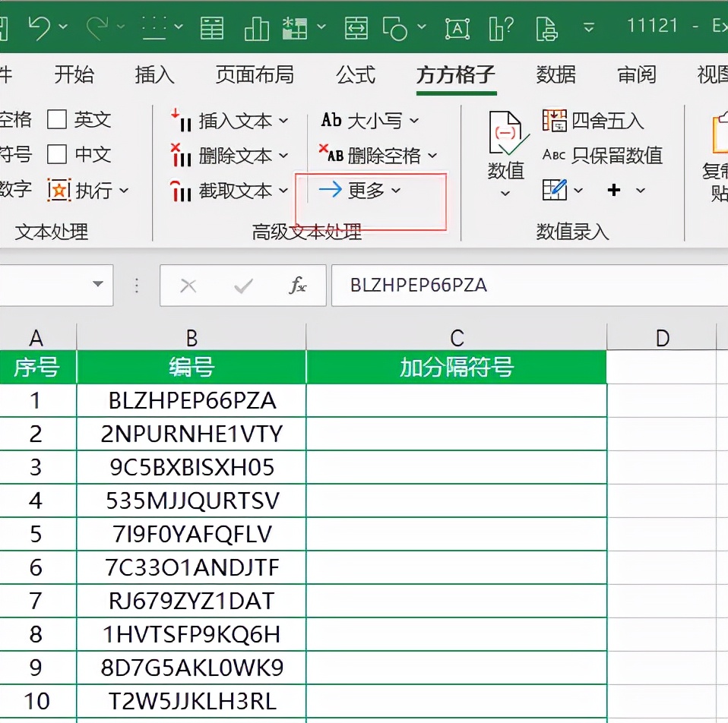This screenshot has height=723, width=728.
Task: Click cell containing 2NPURNHE1VTY
Action: pos(191,434)
